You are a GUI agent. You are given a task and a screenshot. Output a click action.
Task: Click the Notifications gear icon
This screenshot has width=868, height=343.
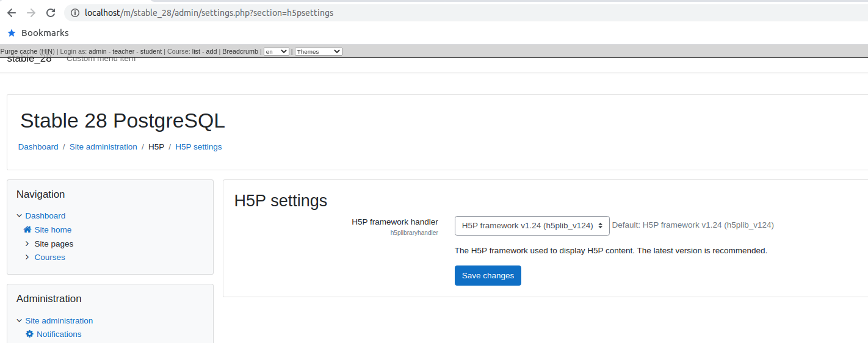click(x=30, y=334)
